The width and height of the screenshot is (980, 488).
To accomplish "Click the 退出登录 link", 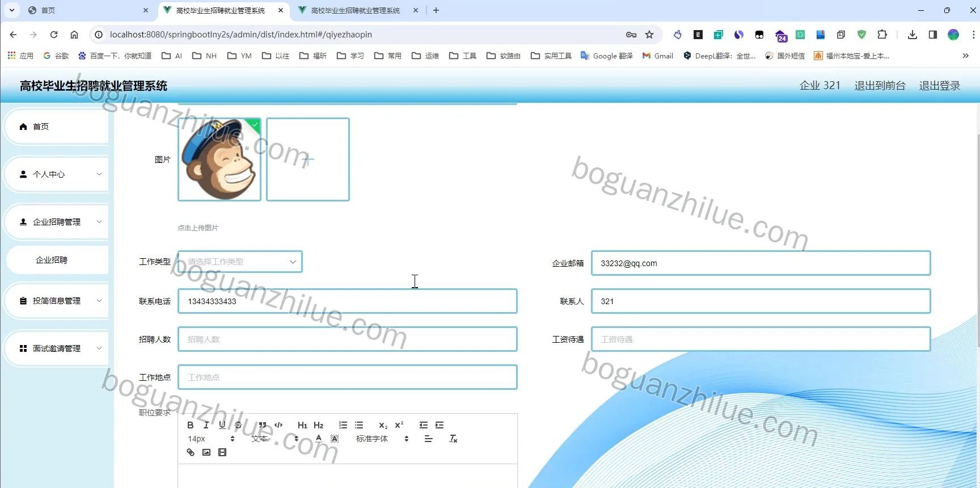I will coord(939,86).
